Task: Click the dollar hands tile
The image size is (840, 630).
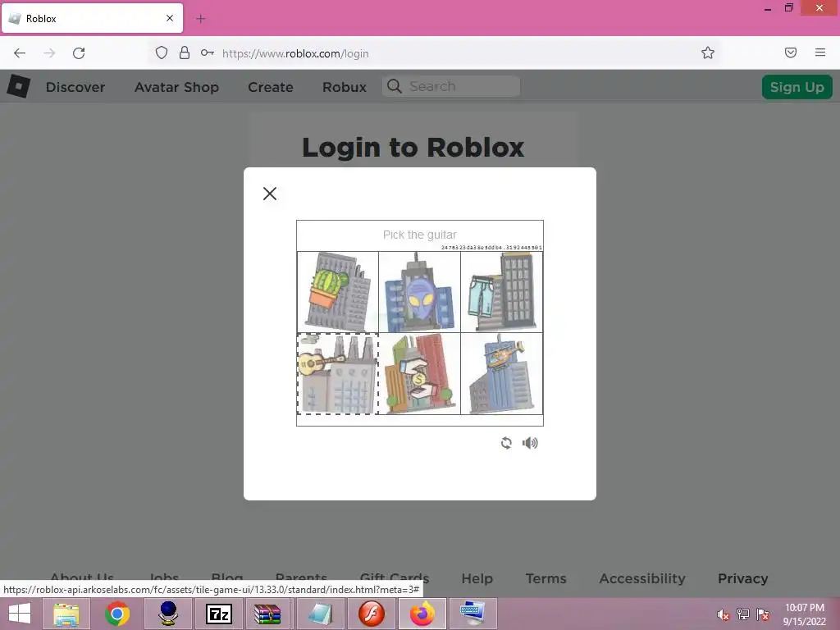Action: pos(419,373)
